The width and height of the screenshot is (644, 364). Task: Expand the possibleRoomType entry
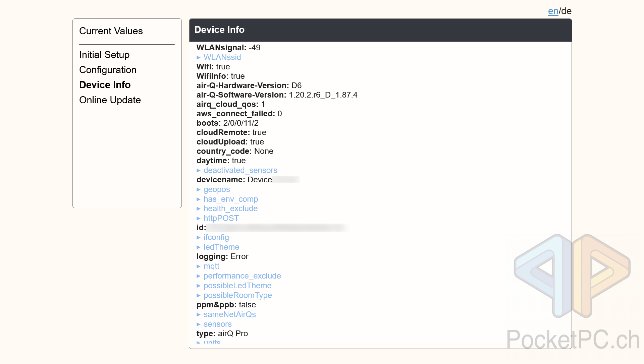coord(234,295)
